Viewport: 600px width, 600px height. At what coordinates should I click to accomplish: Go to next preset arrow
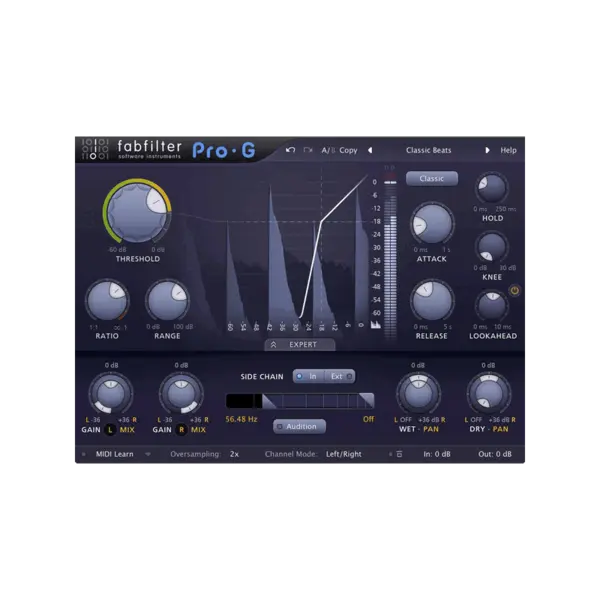coord(487,150)
